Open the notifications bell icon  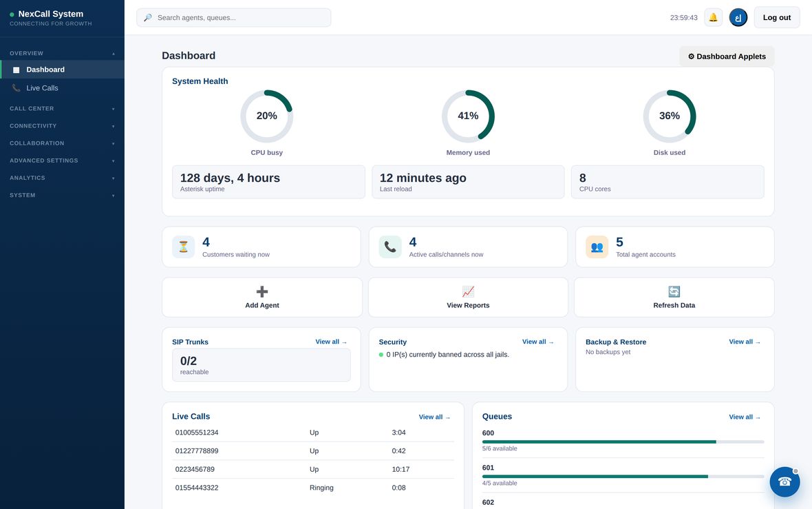click(713, 18)
